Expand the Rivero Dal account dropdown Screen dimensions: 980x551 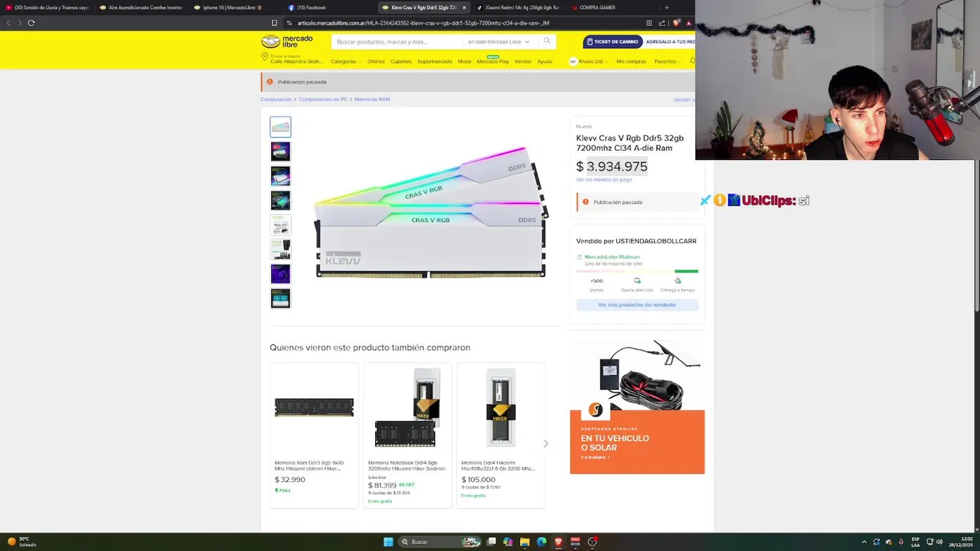pyautogui.click(x=593, y=61)
